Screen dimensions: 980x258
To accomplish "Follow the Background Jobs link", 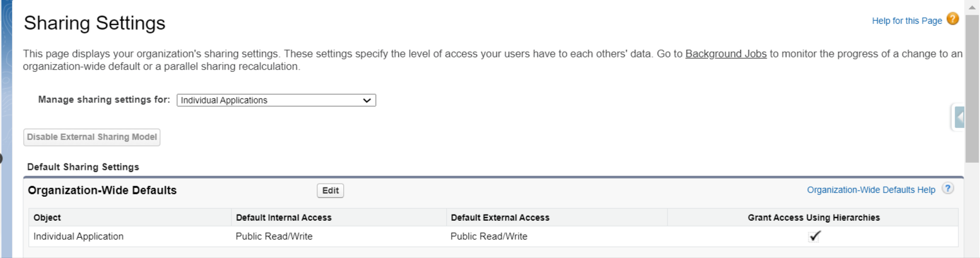I will 726,54.
